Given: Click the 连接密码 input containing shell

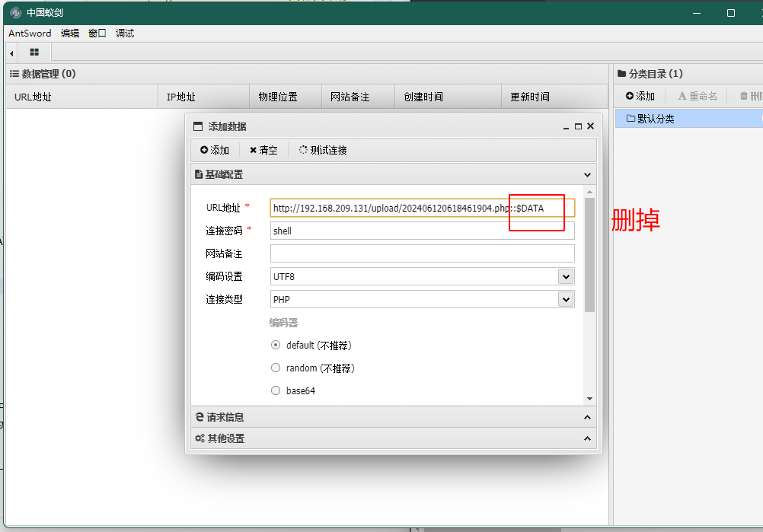Looking at the screenshot, I should point(422,231).
